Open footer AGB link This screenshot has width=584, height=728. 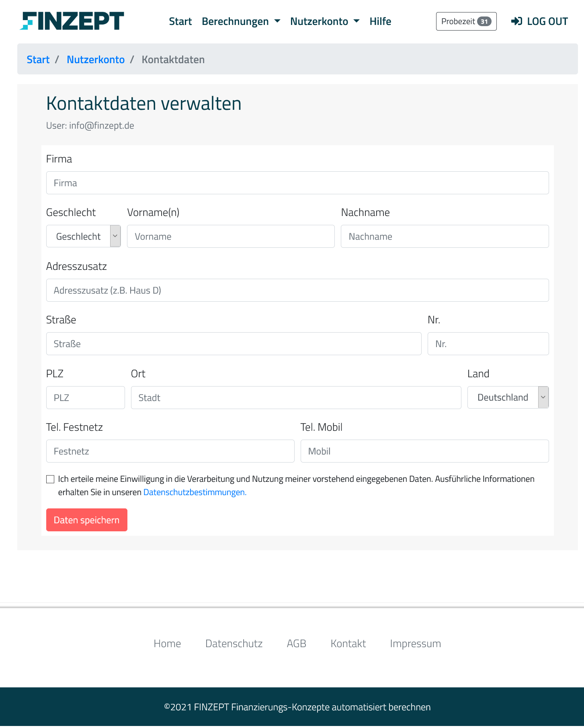(297, 644)
